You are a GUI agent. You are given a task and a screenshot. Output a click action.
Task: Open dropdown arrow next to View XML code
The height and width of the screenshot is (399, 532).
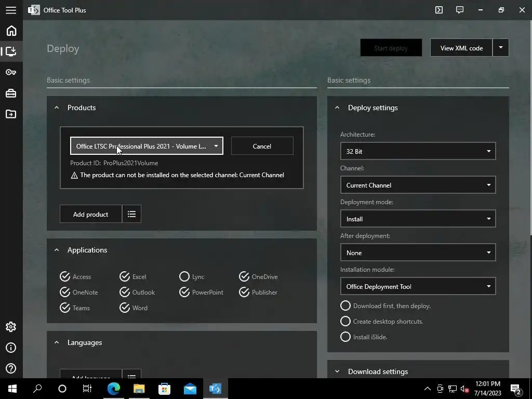click(500, 47)
